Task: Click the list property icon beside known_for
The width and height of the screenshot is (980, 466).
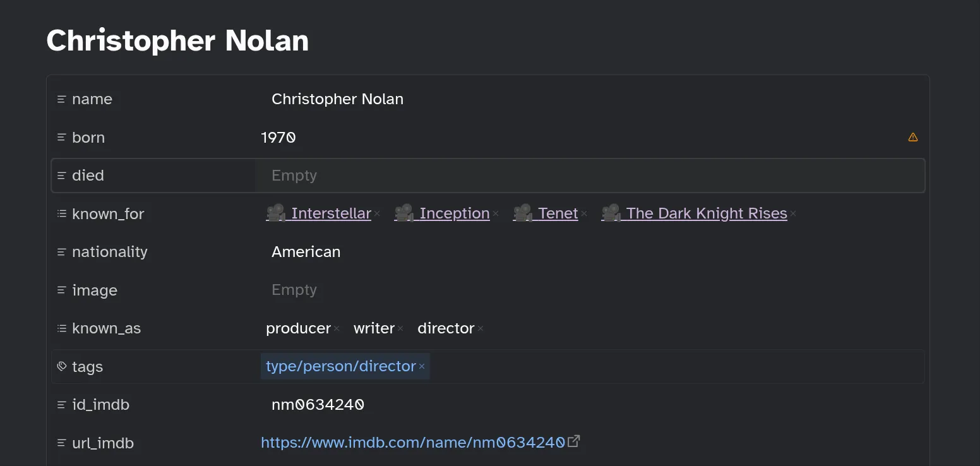Action: coord(61,213)
